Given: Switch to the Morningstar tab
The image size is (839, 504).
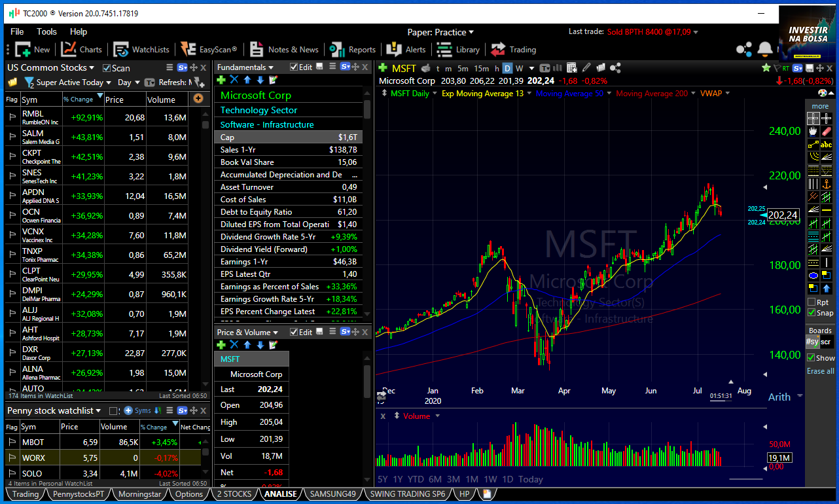Looking at the screenshot, I should pyautogui.click(x=138, y=494).
